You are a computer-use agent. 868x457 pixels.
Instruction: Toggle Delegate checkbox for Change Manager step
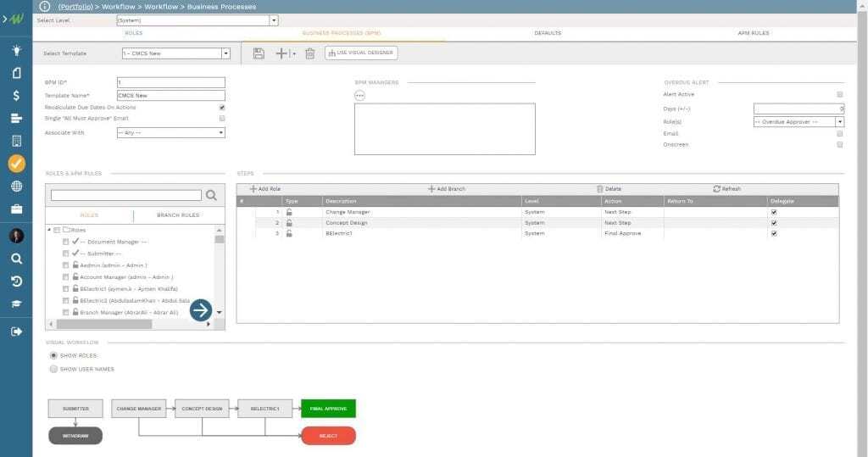click(774, 212)
